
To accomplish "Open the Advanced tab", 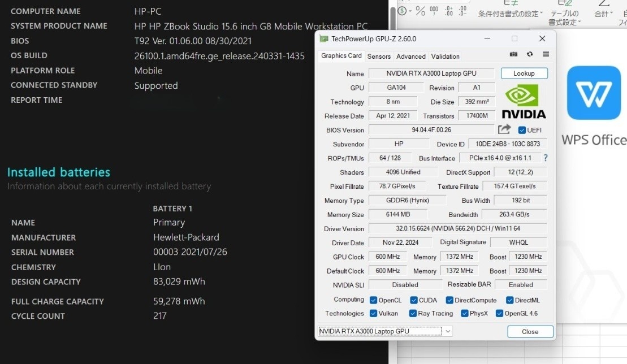I will click(x=411, y=57).
